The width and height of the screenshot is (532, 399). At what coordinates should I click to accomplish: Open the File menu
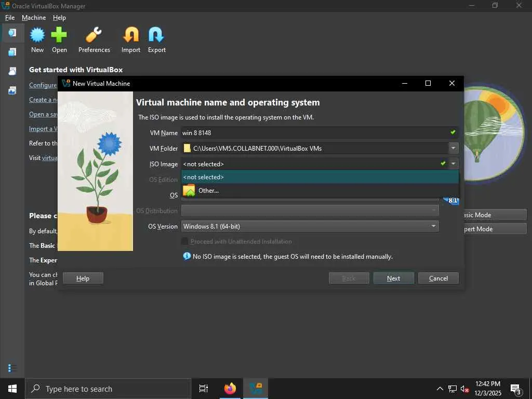pos(10,18)
